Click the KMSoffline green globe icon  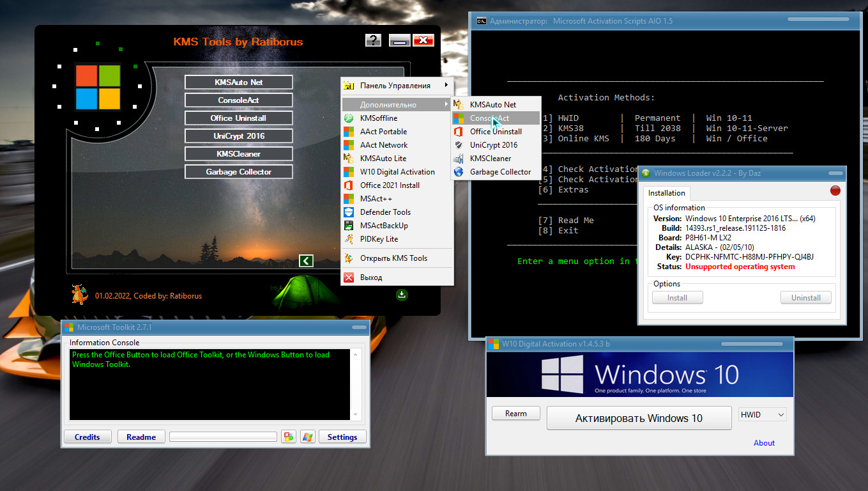pos(349,118)
